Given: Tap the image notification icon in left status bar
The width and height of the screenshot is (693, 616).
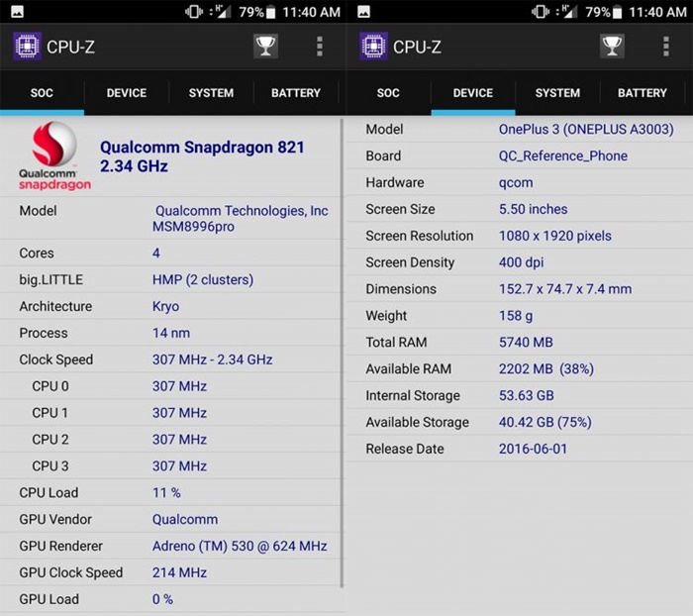Looking at the screenshot, I should point(17,12).
